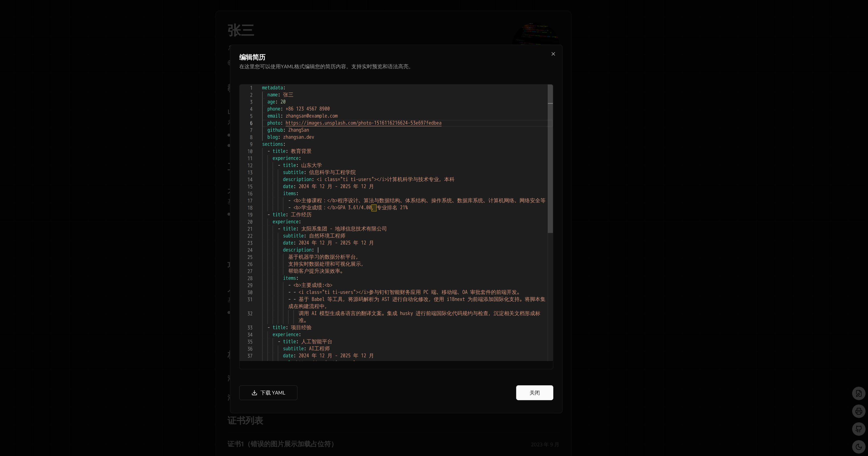Click the 编辑简历 dialog heading
This screenshot has height=456, width=868.
coord(252,57)
